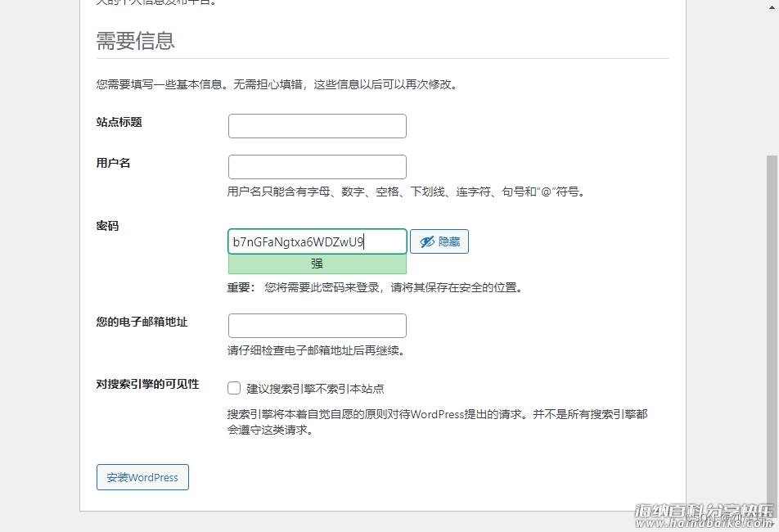Click the 密码 label

click(108, 226)
